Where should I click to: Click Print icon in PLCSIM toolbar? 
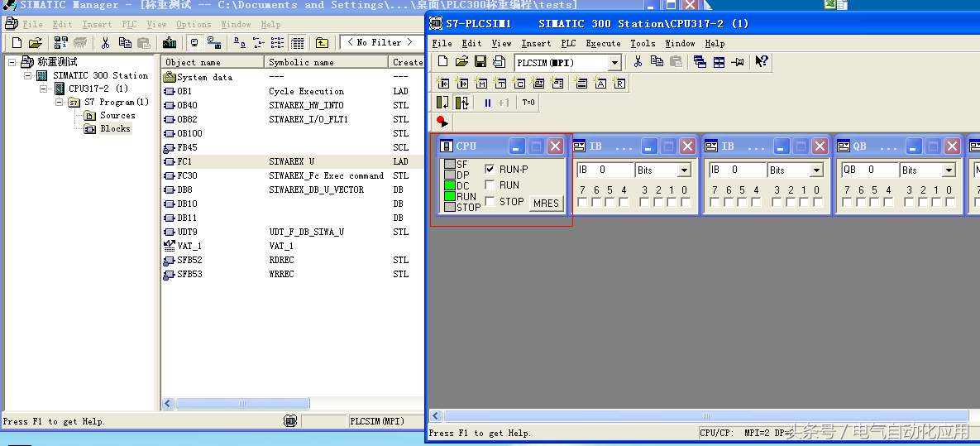(499, 61)
